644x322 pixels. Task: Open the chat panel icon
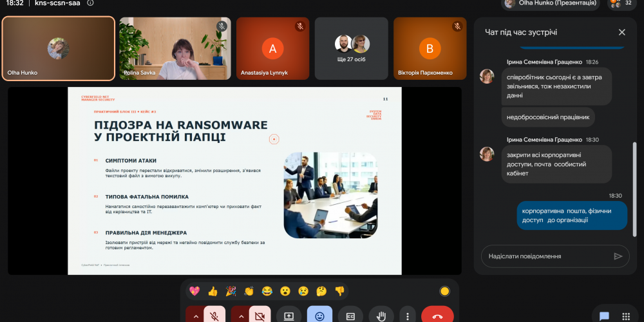(x=604, y=316)
